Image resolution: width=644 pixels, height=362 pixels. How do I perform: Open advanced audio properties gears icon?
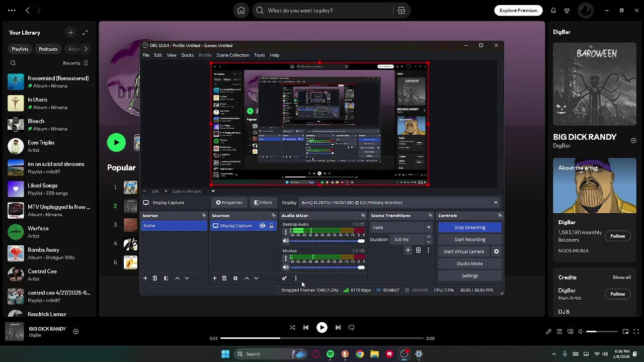pyautogui.click(x=284, y=278)
